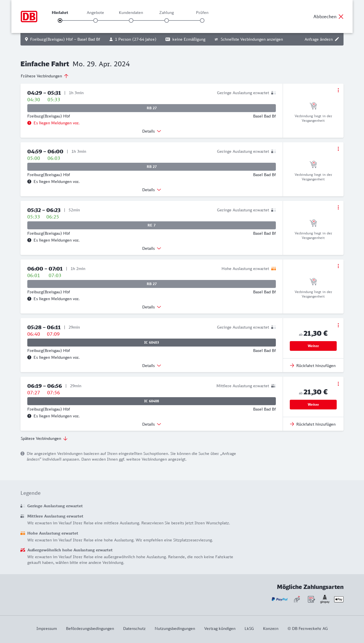Click the giropay payment icon

325,599
